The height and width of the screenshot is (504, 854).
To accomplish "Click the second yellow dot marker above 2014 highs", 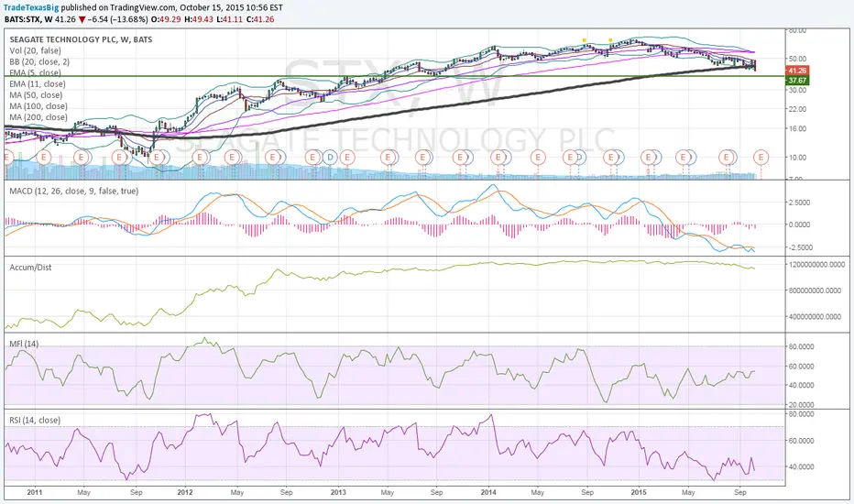I will click(x=610, y=40).
